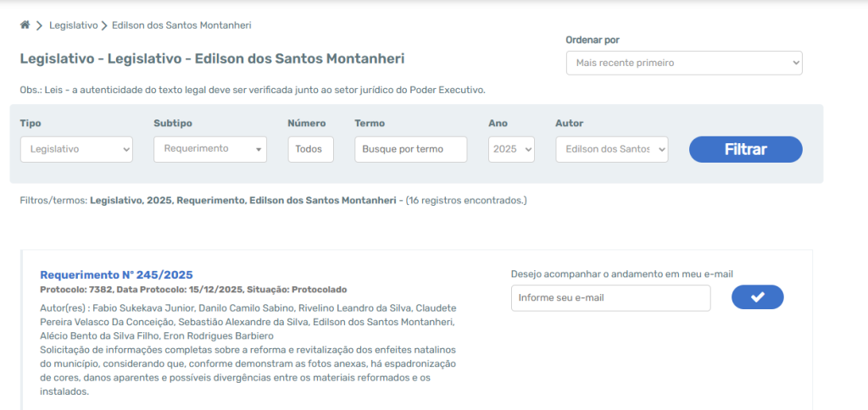868x410 pixels.
Task: Expand the Tipo dropdown showing Legislativo
Action: [76, 149]
